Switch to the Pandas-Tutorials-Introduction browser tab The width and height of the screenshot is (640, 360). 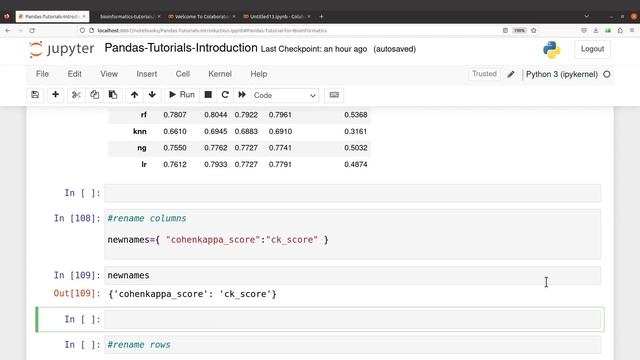52,16
